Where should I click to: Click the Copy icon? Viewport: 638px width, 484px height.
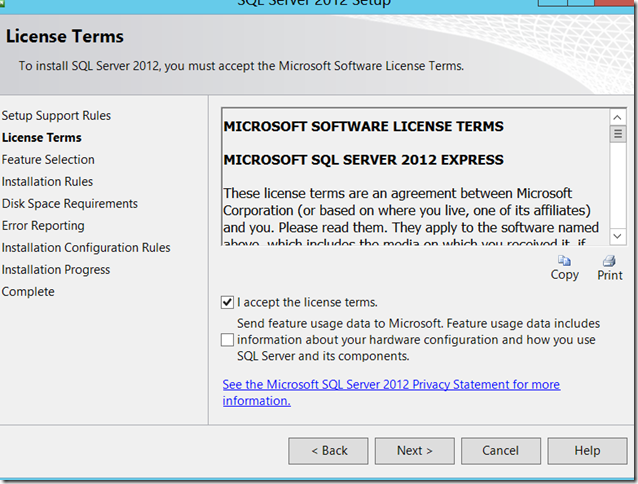point(564,261)
